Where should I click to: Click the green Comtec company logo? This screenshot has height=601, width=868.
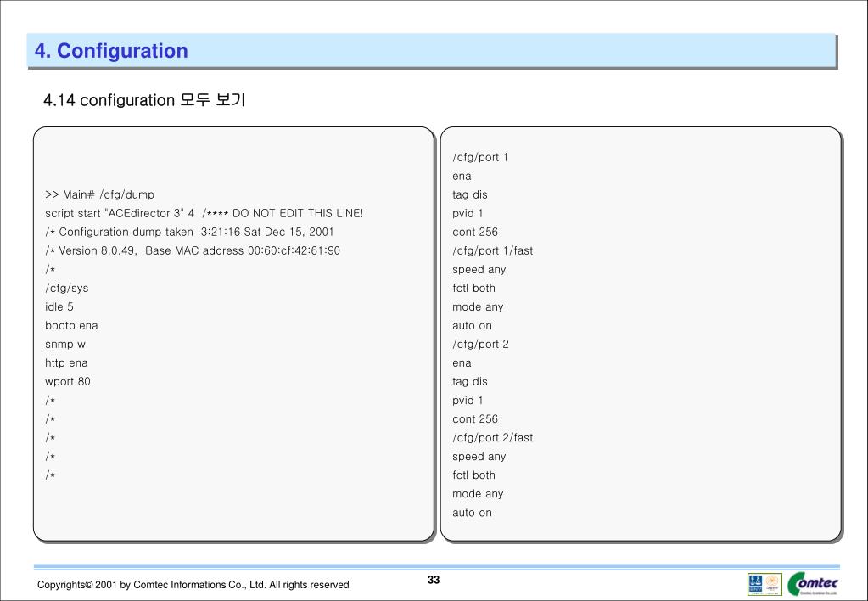[x=813, y=584]
